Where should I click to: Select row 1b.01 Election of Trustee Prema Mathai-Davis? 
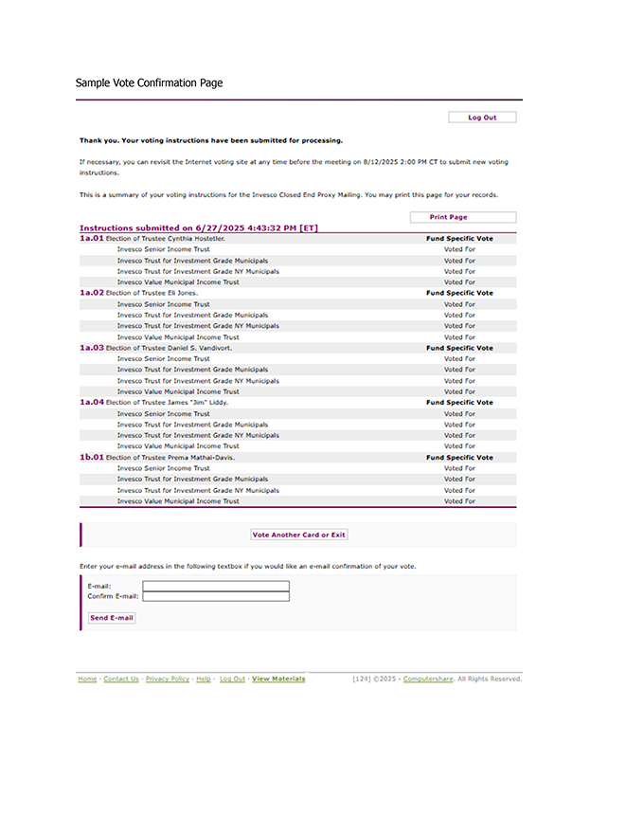click(297, 458)
